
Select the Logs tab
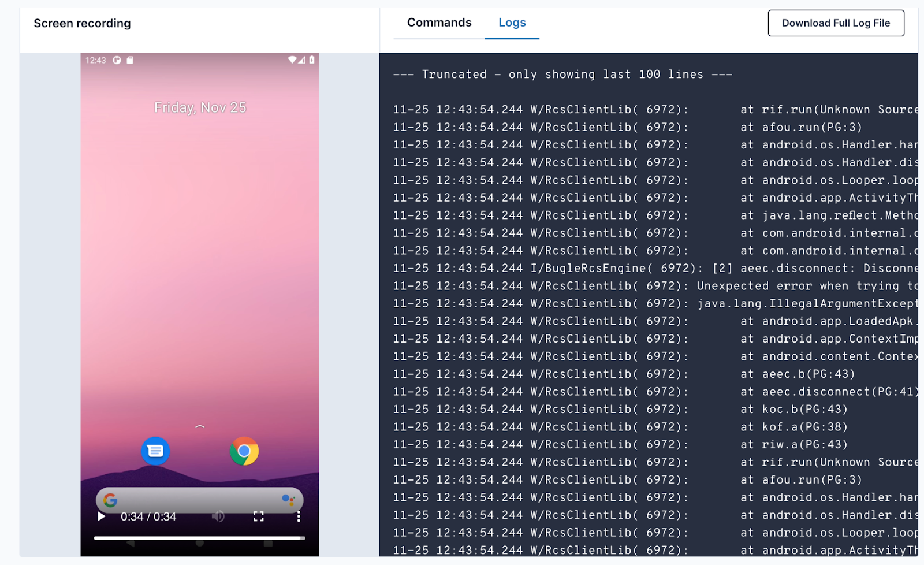(x=512, y=23)
